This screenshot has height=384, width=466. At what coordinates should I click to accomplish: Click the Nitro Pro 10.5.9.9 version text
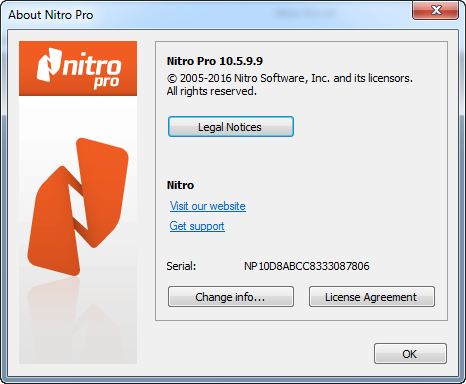(x=215, y=61)
